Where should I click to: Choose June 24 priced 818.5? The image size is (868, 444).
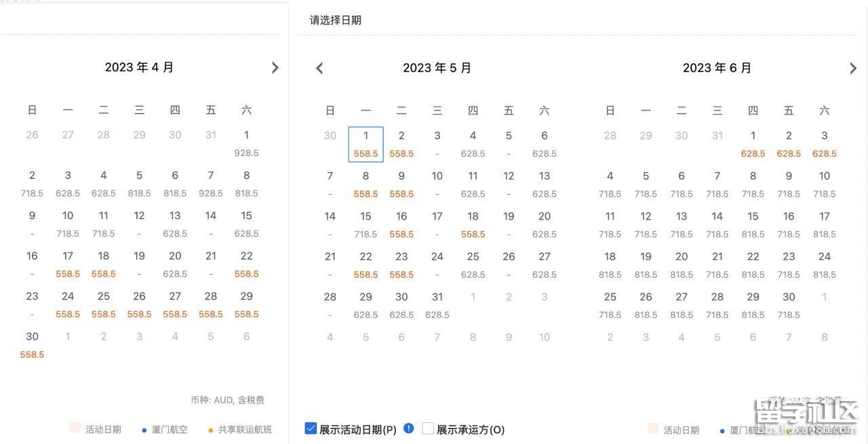pos(825,265)
